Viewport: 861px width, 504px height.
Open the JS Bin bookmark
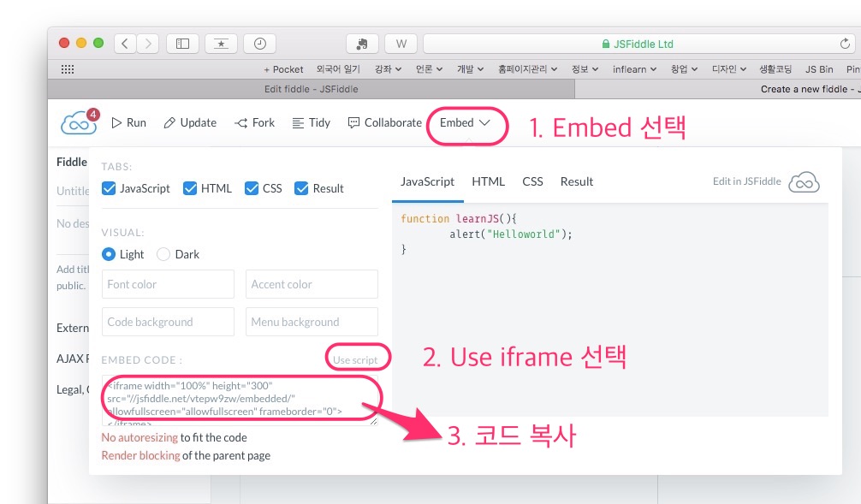819,69
